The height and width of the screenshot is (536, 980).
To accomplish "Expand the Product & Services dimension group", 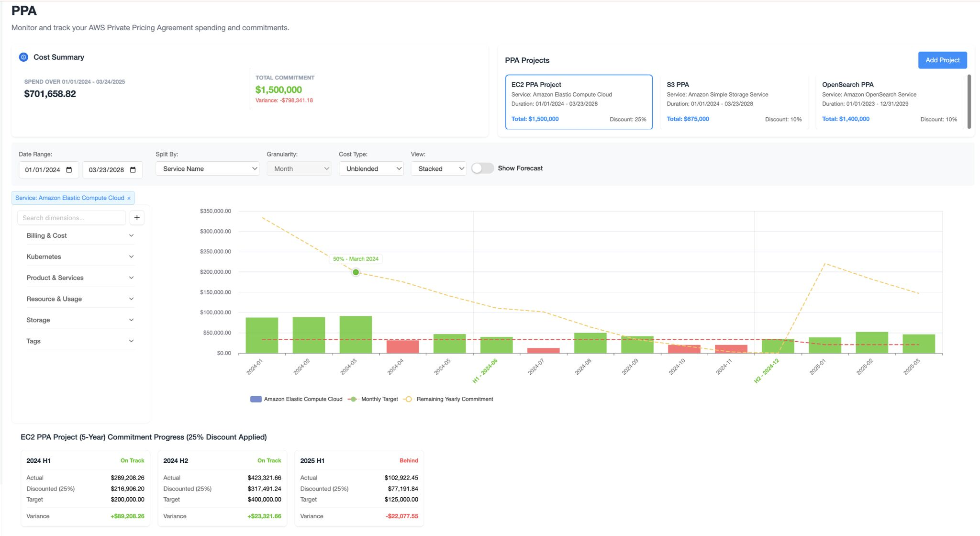I will [x=80, y=278].
